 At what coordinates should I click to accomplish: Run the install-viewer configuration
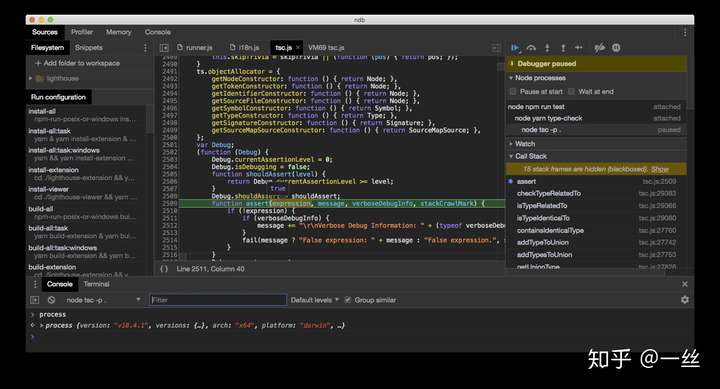pos(86,193)
